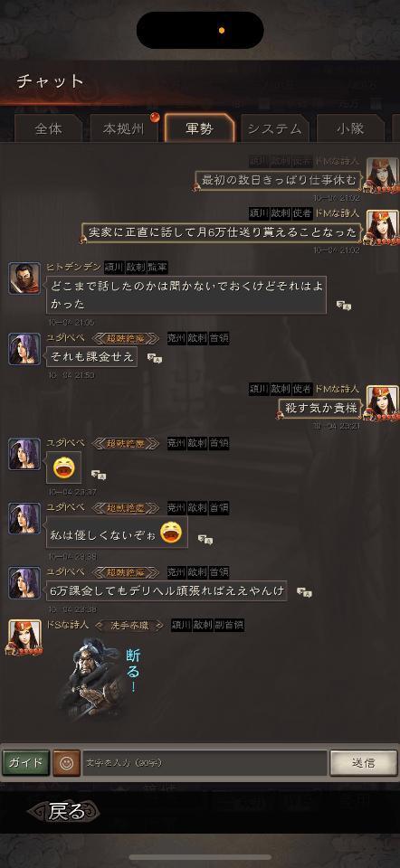
Task: Translate the どこまで話したのか message
Action: point(344,306)
